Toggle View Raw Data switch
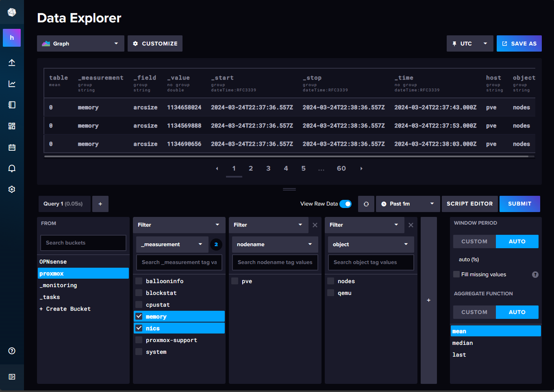 coord(345,204)
